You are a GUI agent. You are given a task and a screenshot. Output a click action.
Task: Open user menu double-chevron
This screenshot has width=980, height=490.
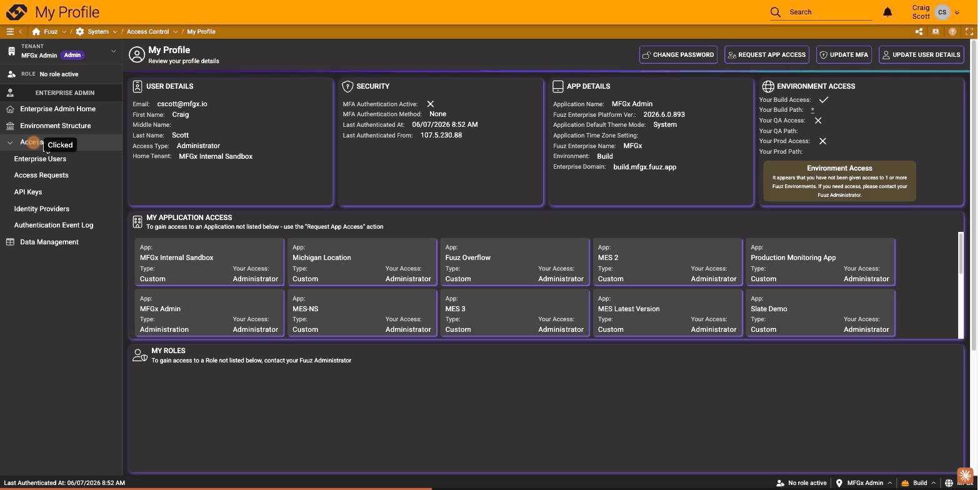[957, 12]
